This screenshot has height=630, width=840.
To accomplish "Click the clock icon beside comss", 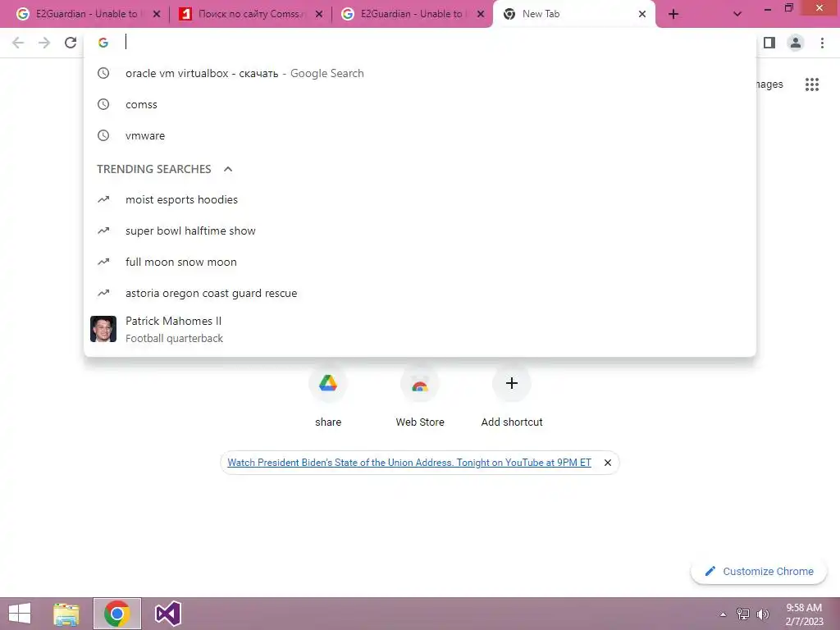I will click(x=103, y=104).
